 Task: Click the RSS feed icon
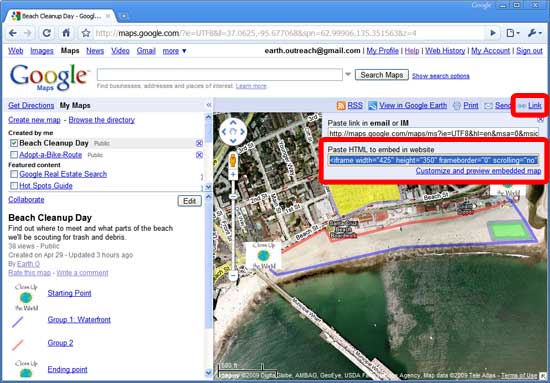[341, 106]
